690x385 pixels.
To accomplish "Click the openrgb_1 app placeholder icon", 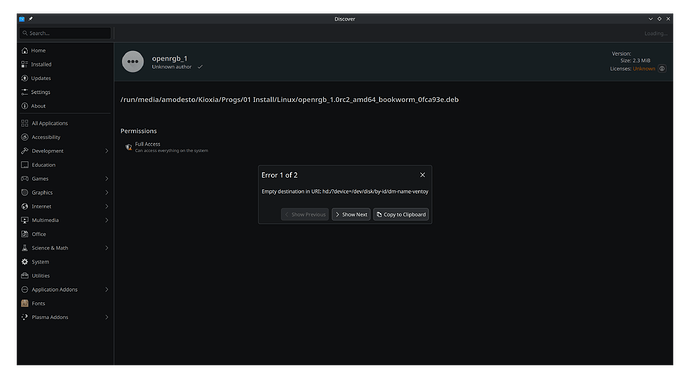I will (x=133, y=62).
